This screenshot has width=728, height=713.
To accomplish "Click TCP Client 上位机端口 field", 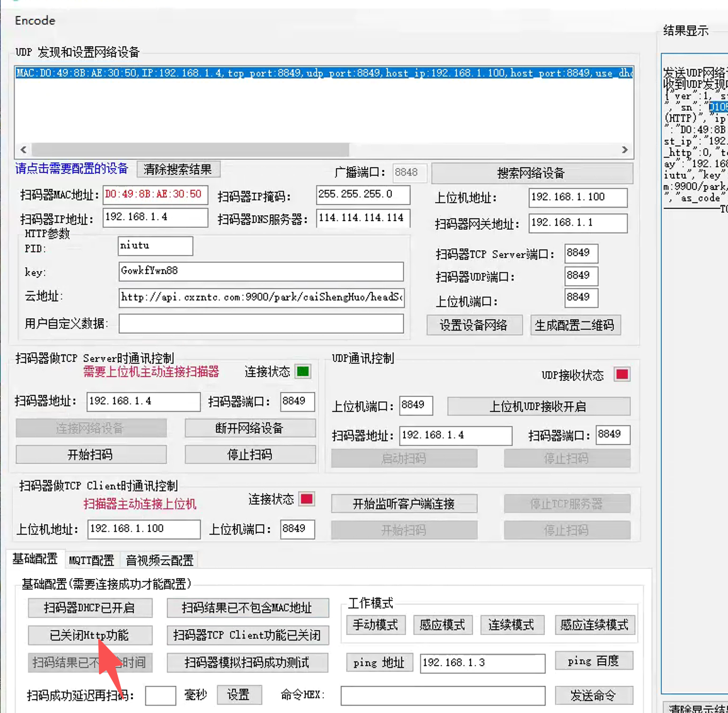I will click(297, 529).
